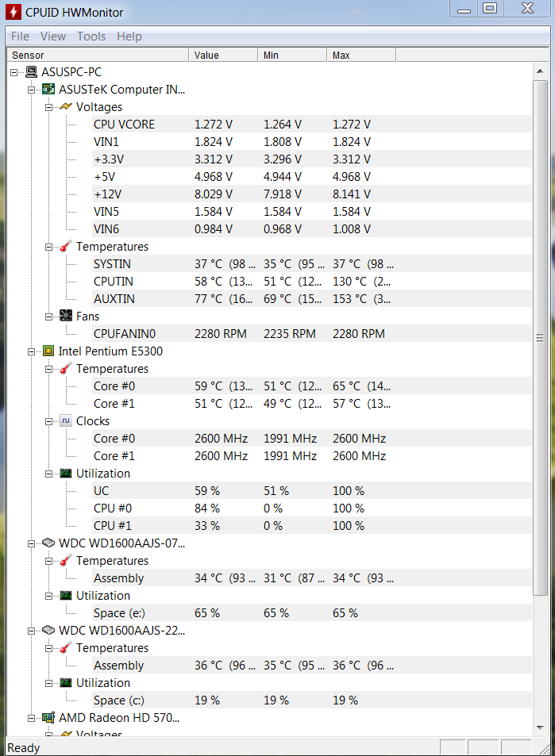This screenshot has height=756, width=555.
Task: Collapse the ASUSTeK Voltages group
Action: point(48,108)
